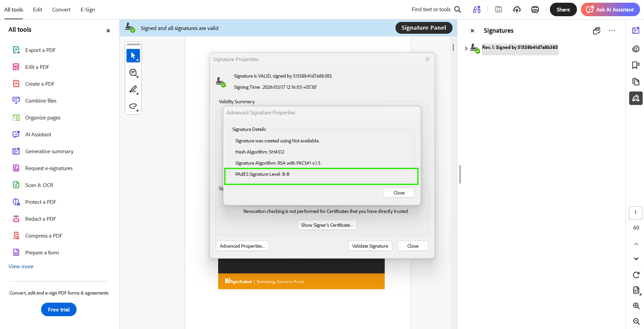Select the arrow selection tool
The width and height of the screenshot is (644, 329).
pyautogui.click(x=133, y=56)
